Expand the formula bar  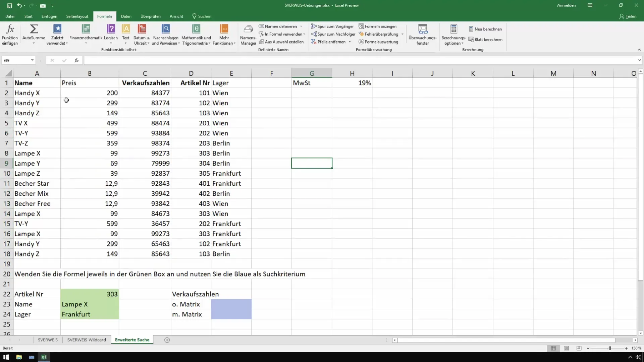coord(639,60)
